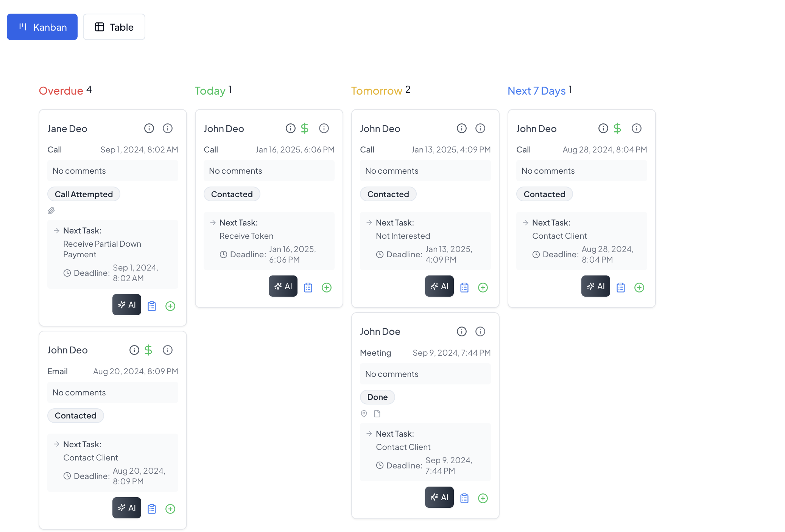Click the document icon on John Doe's meeting card
This screenshot has height=532, width=785.
pos(377,414)
